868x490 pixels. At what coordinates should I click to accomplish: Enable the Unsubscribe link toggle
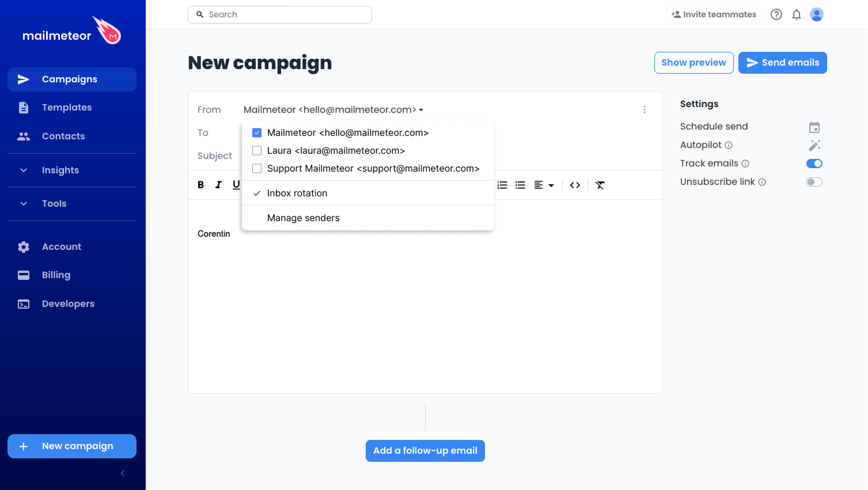click(x=814, y=182)
